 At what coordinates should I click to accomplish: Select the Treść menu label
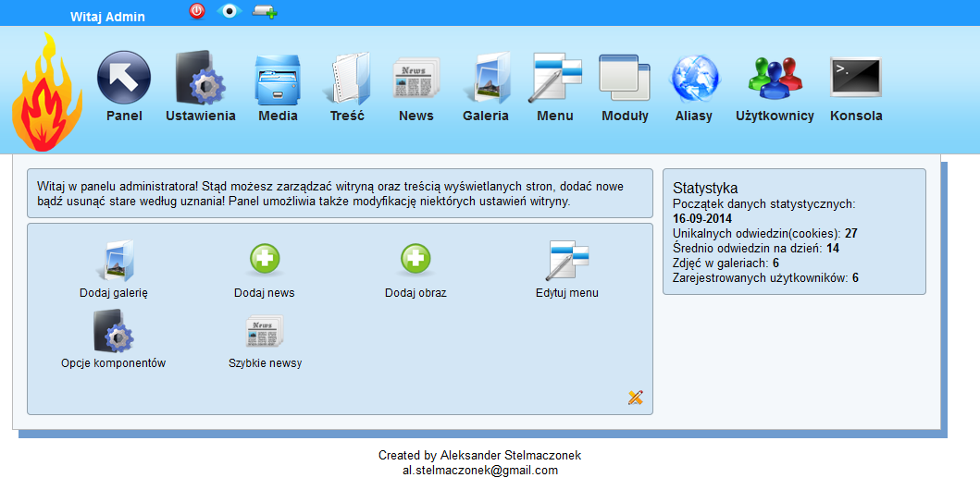point(347,116)
